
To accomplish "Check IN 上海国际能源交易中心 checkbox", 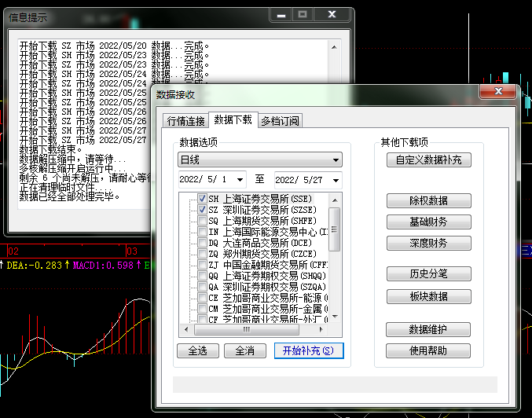I will pyautogui.click(x=203, y=231).
